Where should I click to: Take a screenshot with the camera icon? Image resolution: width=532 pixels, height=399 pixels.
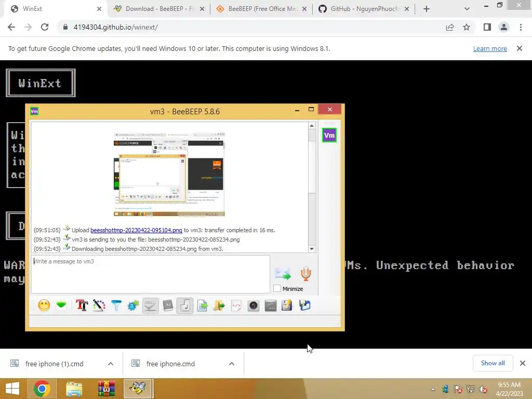[254, 305]
